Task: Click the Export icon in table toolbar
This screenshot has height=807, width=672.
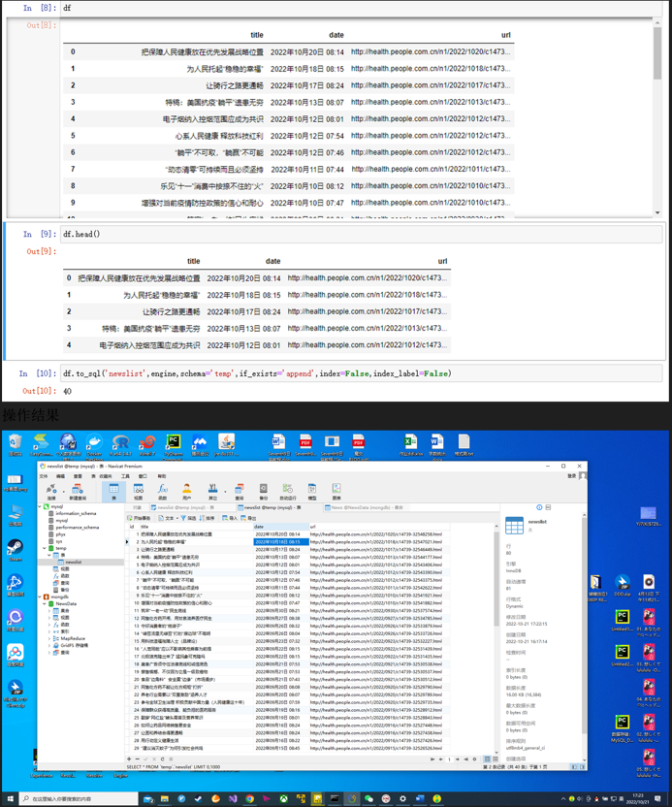Action: [x=248, y=518]
